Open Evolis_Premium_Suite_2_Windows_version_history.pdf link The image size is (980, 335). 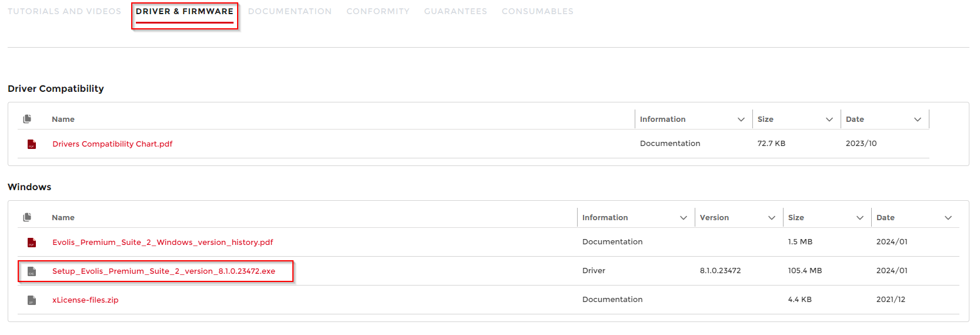pos(162,242)
